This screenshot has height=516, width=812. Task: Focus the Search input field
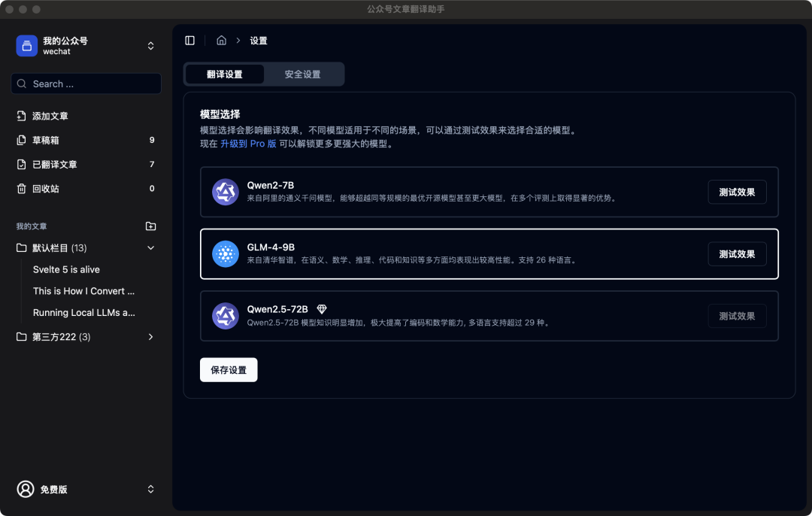pyautogui.click(x=86, y=83)
